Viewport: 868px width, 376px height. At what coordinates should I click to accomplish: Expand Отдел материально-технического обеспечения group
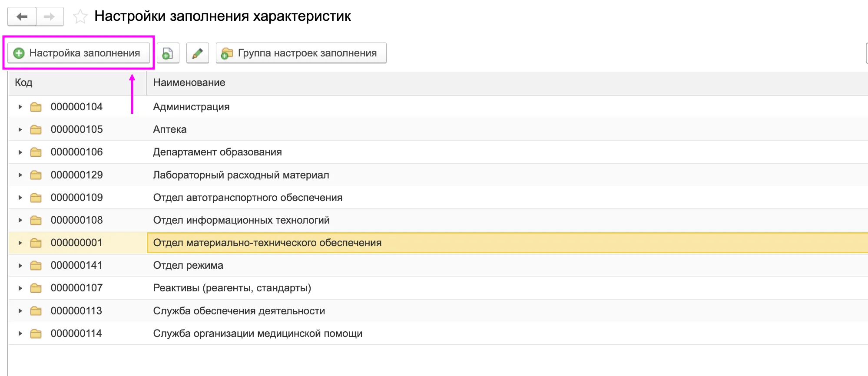pyautogui.click(x=20, y=243)
